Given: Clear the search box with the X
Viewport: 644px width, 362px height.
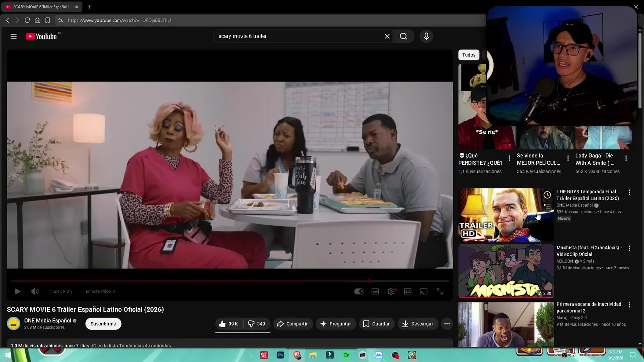Looking at the screenshot, I should click(387, 36).
